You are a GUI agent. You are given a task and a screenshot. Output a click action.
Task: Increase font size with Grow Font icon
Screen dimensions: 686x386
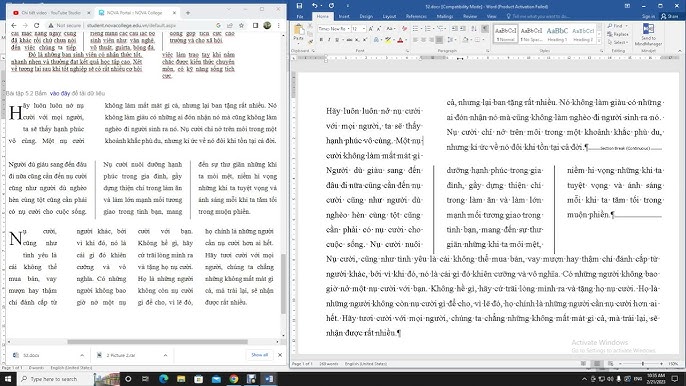click(x=371, y=28)
